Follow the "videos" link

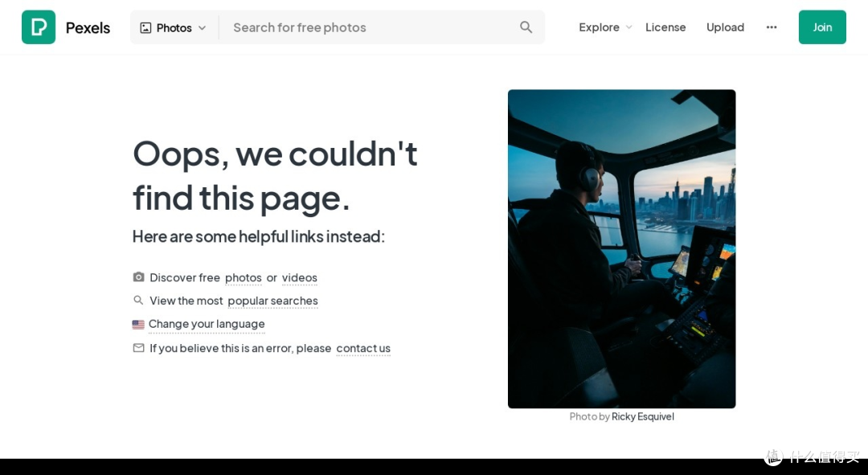[x=299, y=277]
